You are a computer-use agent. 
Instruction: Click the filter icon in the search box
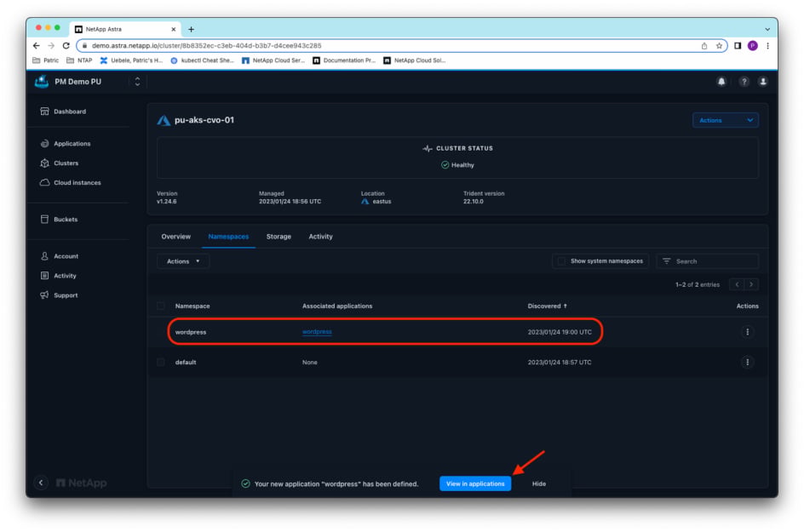[666, 261]
